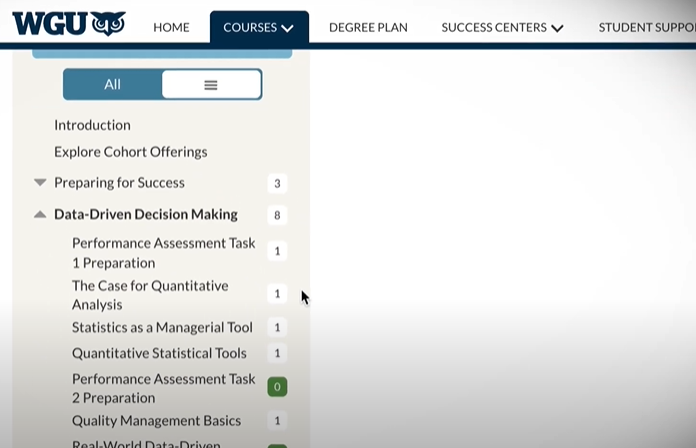
Task: Collapse the Data-Driven Decision Making triangle
Action: coord(40,215)
